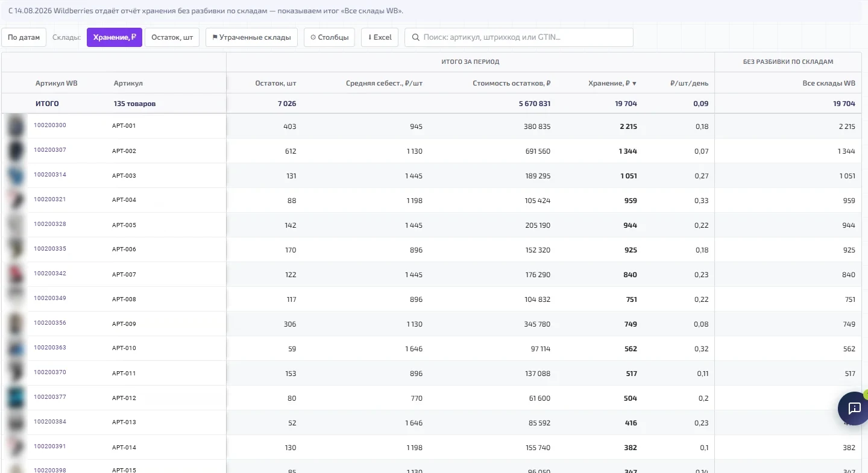Open product image for АРТ-012
The height and width of the screenshot is (473, 868).
(x=16, y=398)
